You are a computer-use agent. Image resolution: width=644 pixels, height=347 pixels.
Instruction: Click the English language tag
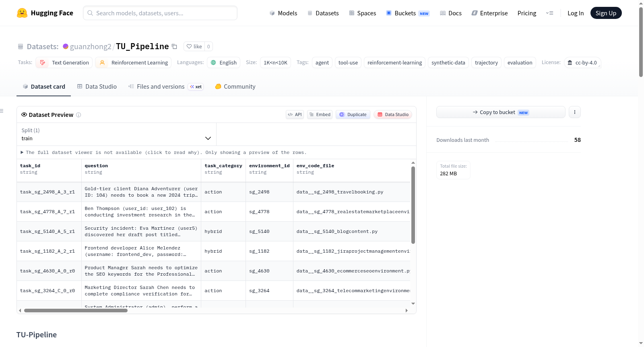(x=224, y=62)
